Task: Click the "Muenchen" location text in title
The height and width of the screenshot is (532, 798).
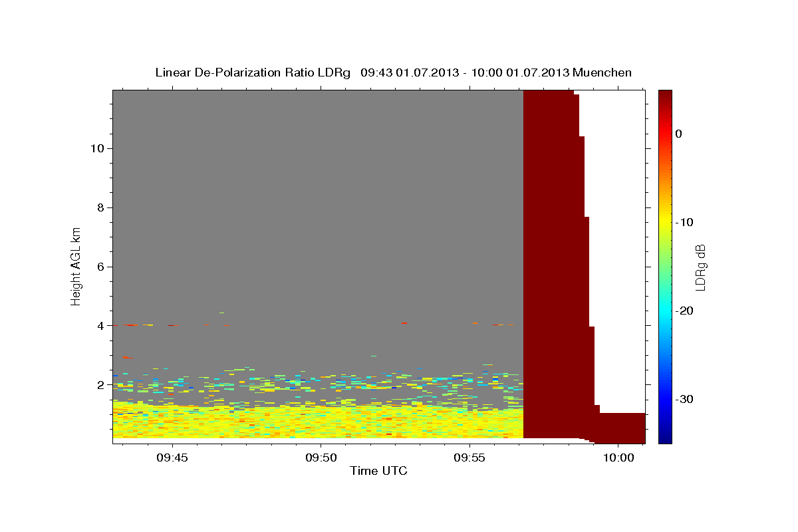Action: coord(603,72)
